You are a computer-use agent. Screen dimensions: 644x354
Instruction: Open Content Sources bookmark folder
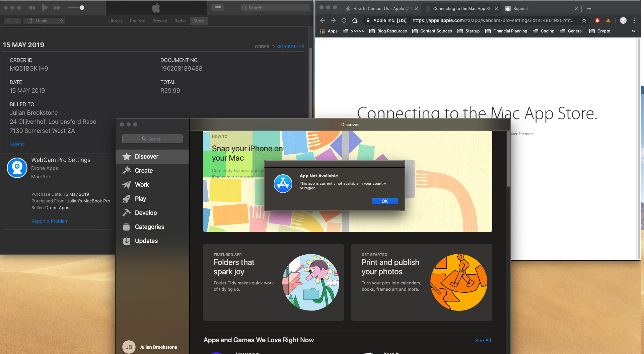coord(432,31)
